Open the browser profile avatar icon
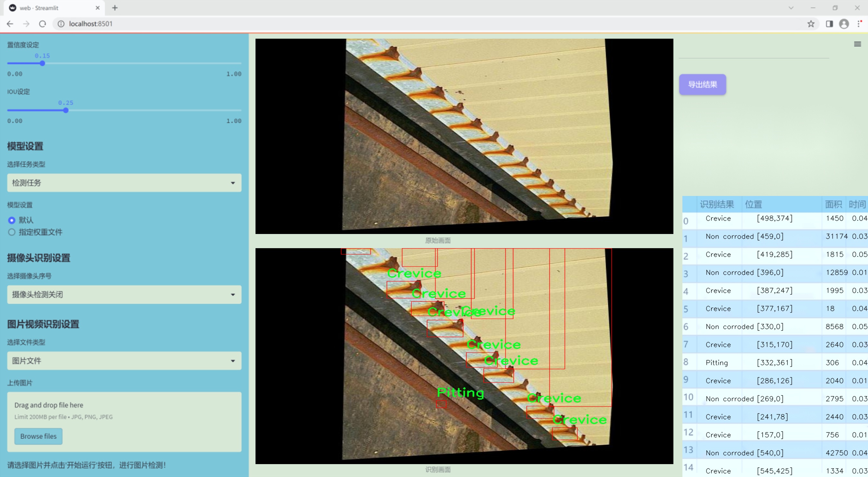This screenshot has height=477, width=868. point(844,24)
